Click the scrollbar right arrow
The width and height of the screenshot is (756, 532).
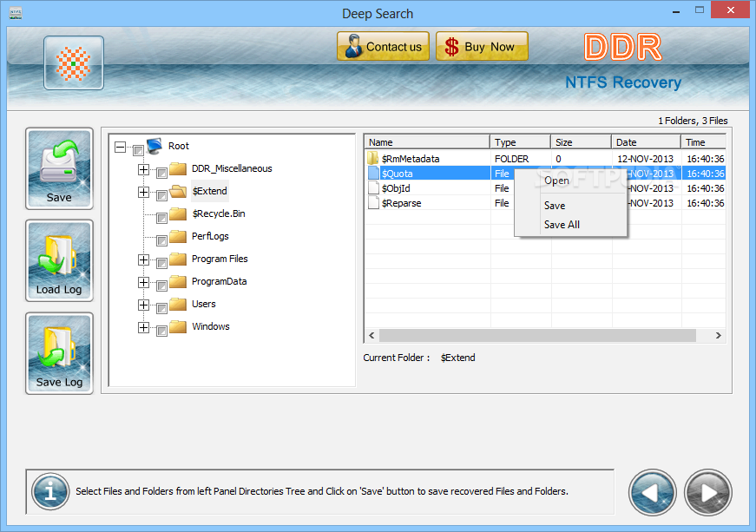coord(719,335)
